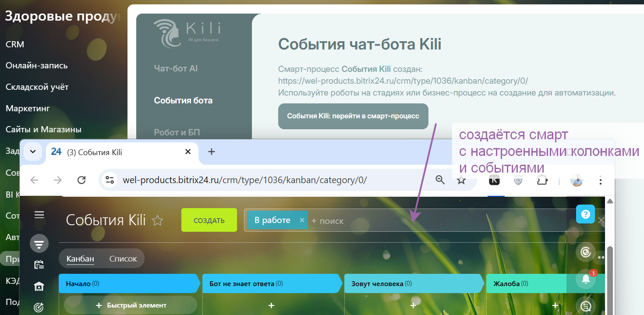644x315 pixels.
Task: Go back in the browser
Action: click(34, 180)
